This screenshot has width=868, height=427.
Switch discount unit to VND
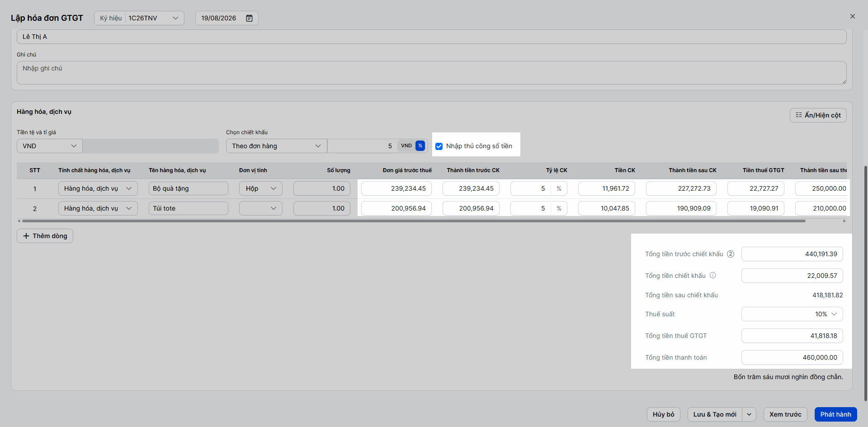[406, 146]
